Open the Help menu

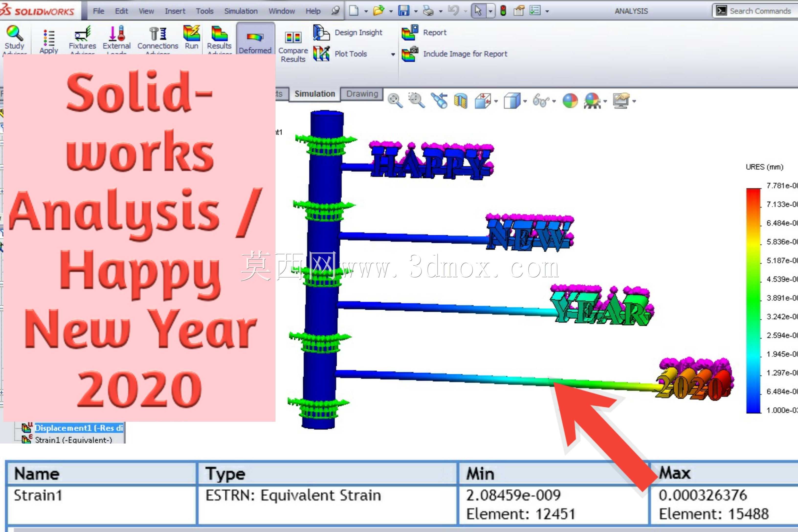click(313, 11)
